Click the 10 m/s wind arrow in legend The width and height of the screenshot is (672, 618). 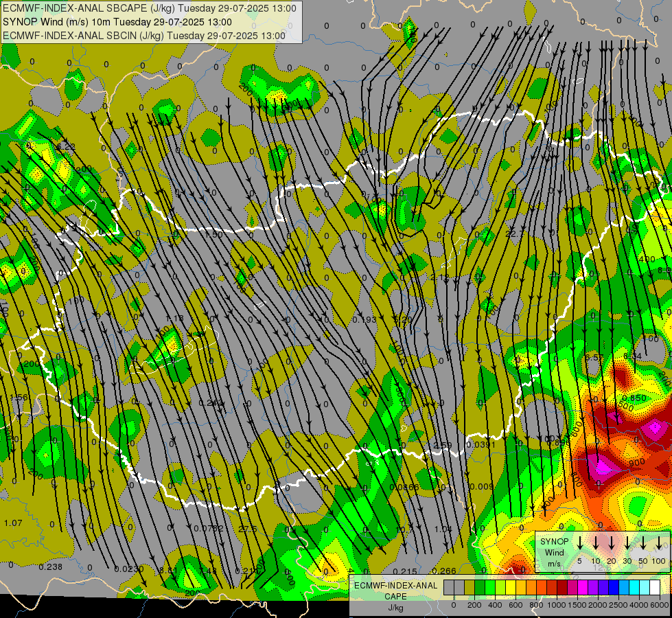tap(596, 542)
